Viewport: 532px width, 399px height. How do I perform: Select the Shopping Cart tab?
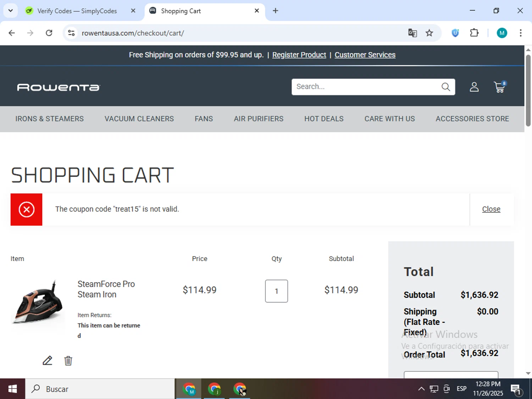[x=181, y=11]
